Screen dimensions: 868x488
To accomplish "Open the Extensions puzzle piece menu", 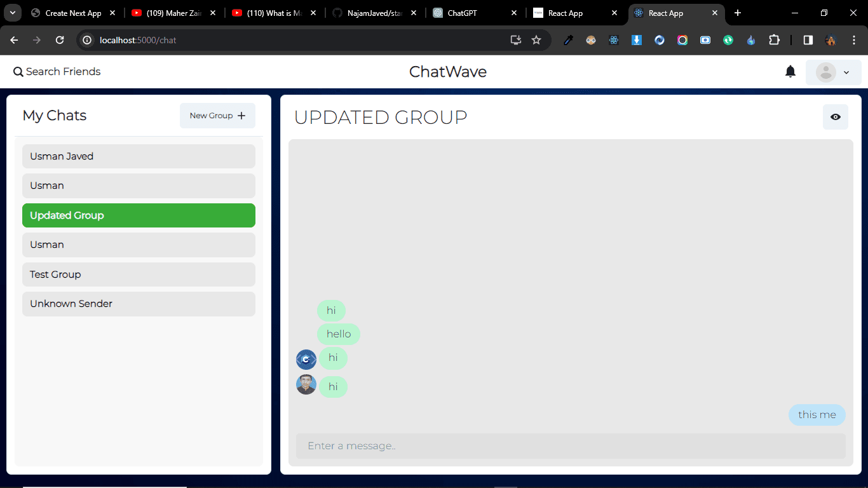I will tap(774, 40).
